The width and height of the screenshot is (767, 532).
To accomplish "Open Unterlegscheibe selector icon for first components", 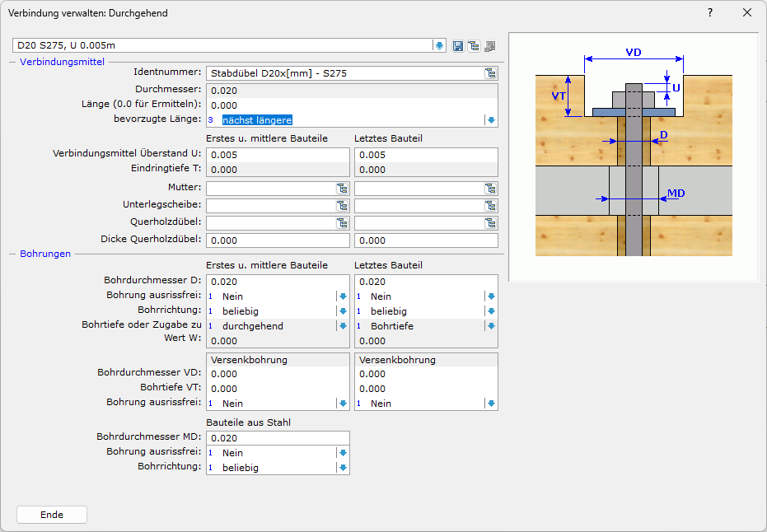I will pyautogui.click(x=343, y=206).
